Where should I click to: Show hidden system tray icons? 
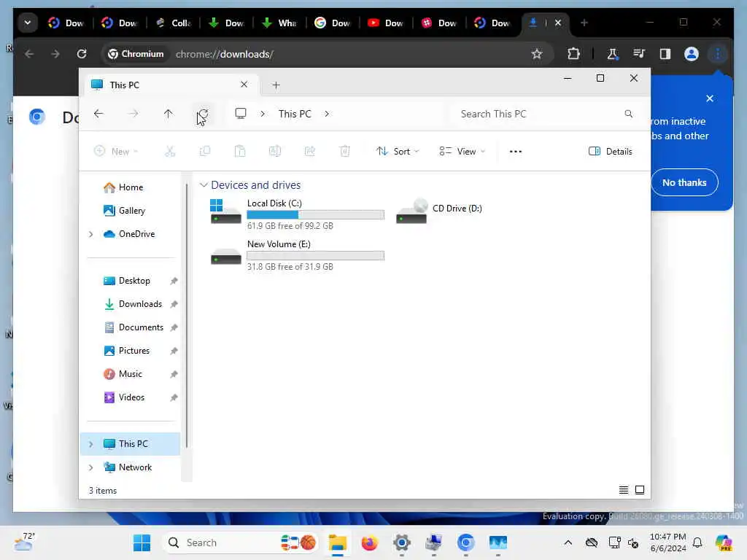click(568, 542)
